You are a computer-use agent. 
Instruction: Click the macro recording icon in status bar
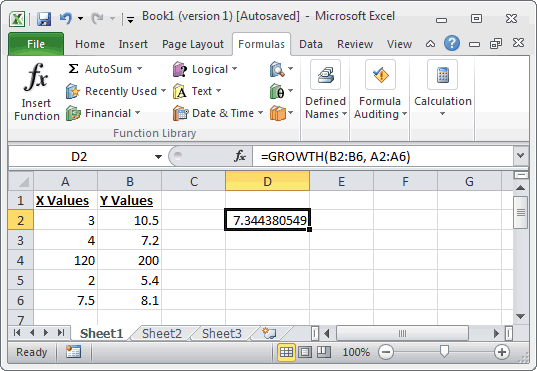(73, 352)
